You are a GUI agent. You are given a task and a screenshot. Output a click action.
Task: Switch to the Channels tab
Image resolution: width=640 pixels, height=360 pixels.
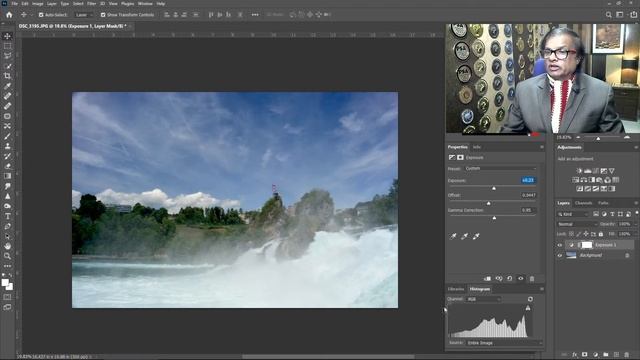(x=583, y=203)
